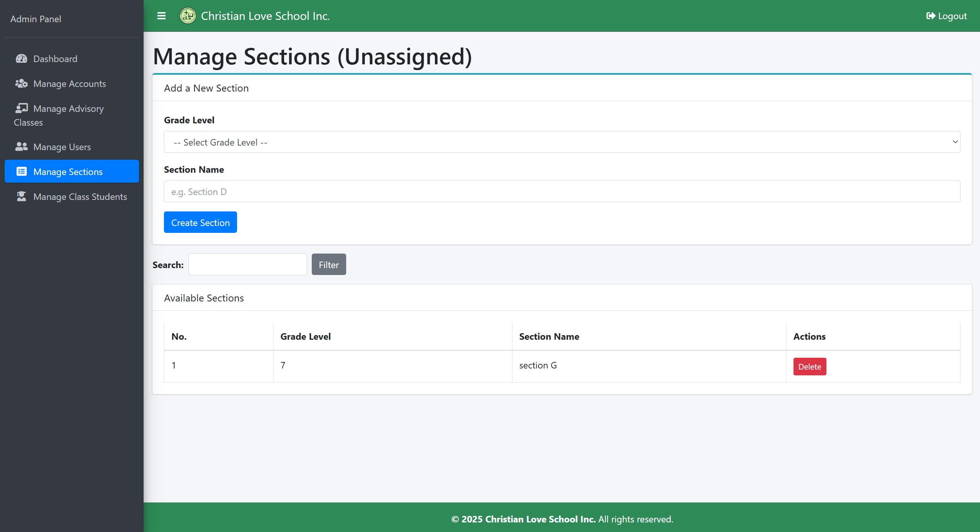Click the Dashboard gauge icon
Screen dimensions: 980x532
coord(21,59)
